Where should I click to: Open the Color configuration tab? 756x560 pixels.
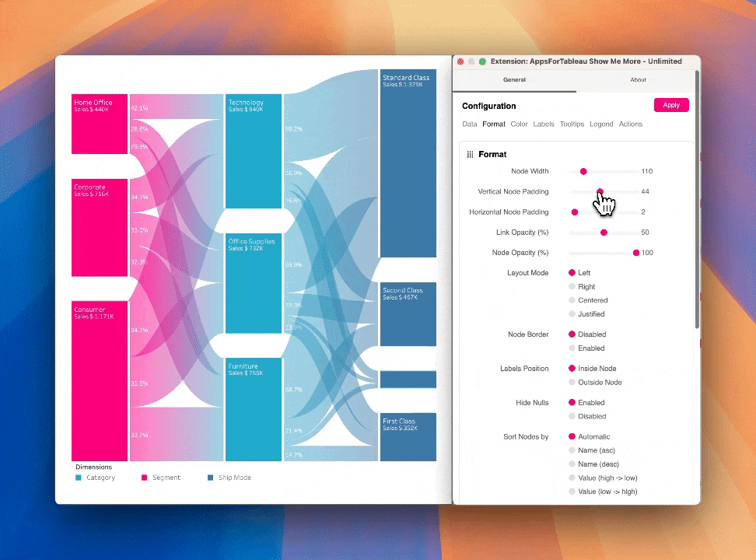coord(519,124)
